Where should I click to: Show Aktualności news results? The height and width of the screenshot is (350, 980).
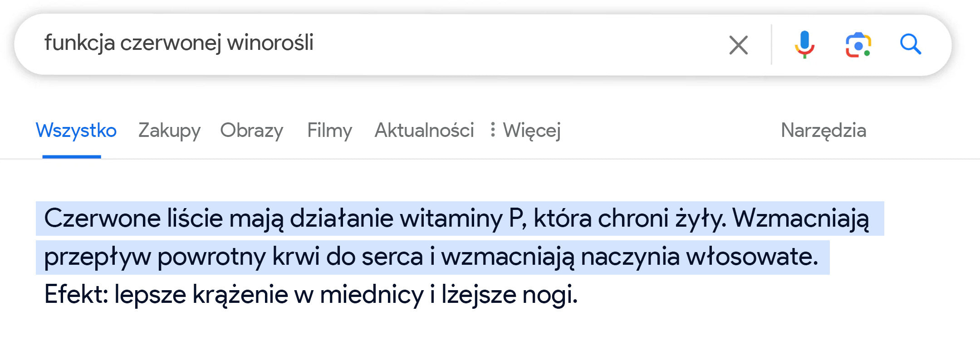[424, 131]
